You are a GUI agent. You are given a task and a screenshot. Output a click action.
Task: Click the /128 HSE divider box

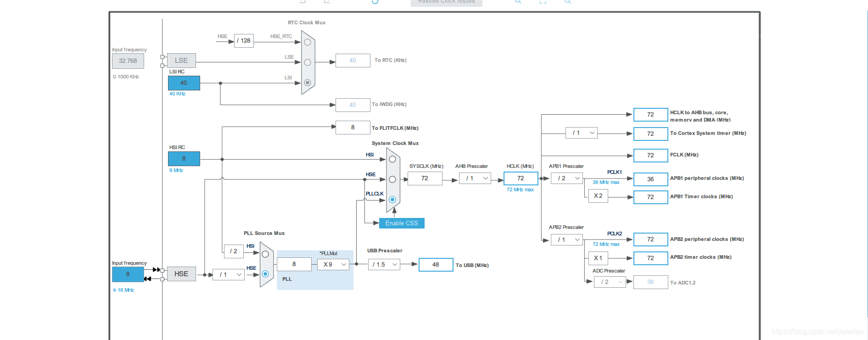tap(244, 41)
